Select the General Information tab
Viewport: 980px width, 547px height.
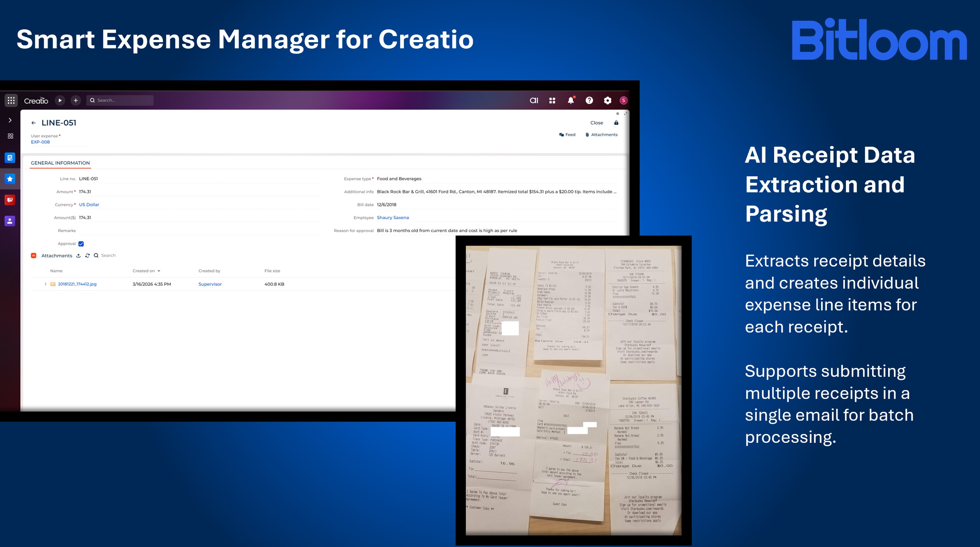tap(60, 163)
